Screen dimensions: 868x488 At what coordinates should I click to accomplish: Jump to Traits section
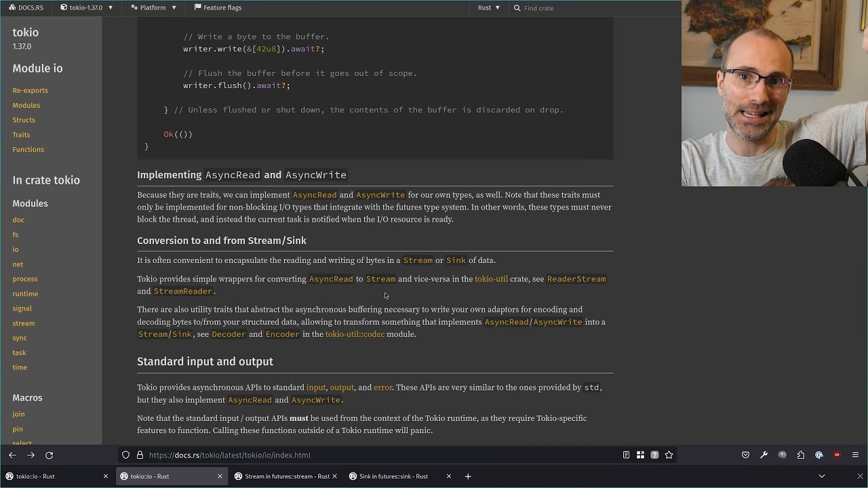click(x=21, y=135)
